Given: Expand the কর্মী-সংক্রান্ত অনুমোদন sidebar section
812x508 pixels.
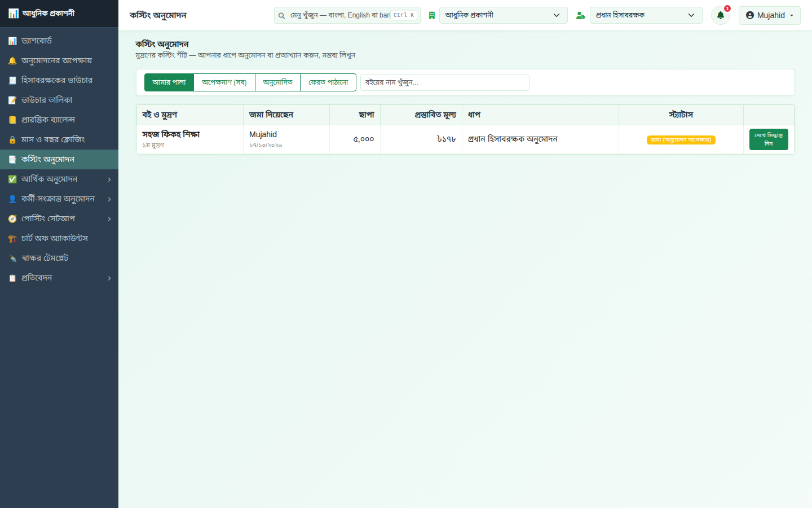Looking at the screenshot, I should (59, 199).
